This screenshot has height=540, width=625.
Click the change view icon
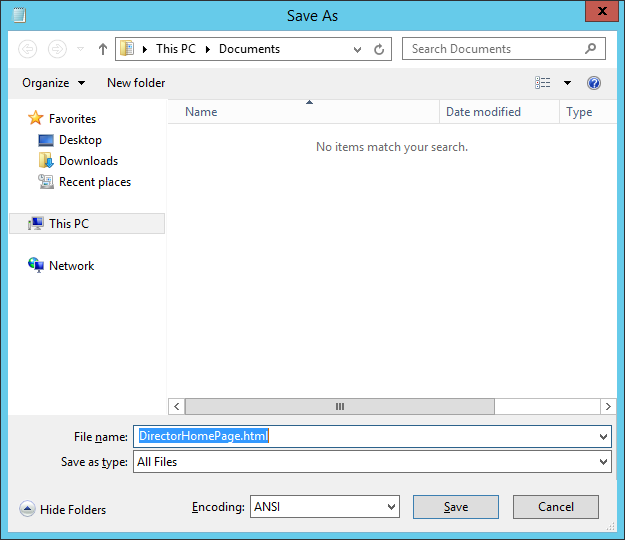(x=543, y=83)
